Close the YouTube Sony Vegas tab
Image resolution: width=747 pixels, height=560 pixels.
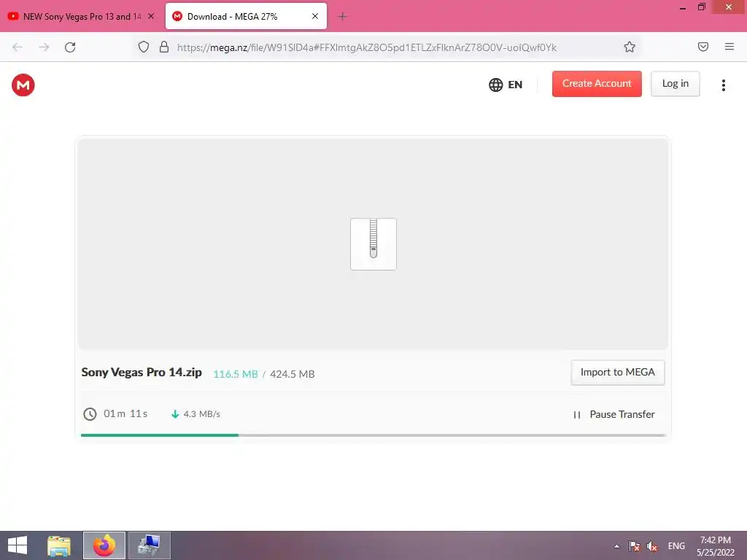(151, 16)
